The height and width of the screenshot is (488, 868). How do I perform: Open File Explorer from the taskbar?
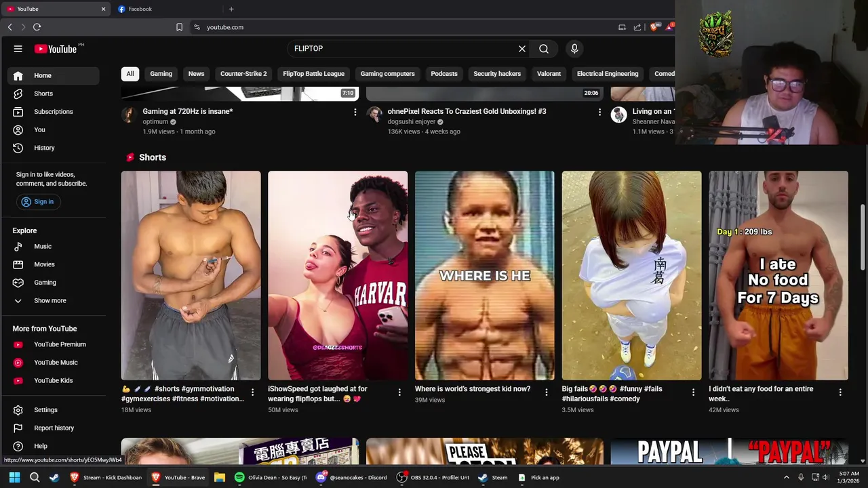220,478
